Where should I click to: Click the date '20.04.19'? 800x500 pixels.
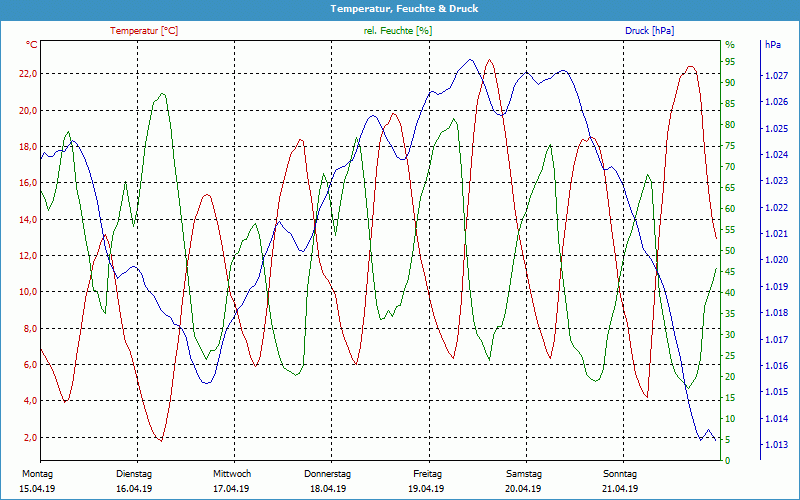pos(523,489)
